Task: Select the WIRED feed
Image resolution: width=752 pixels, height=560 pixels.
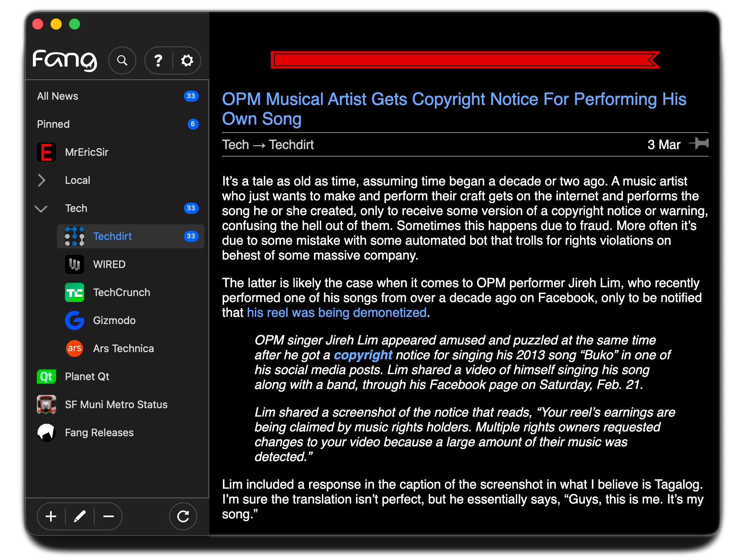Action: pos(109,264)
